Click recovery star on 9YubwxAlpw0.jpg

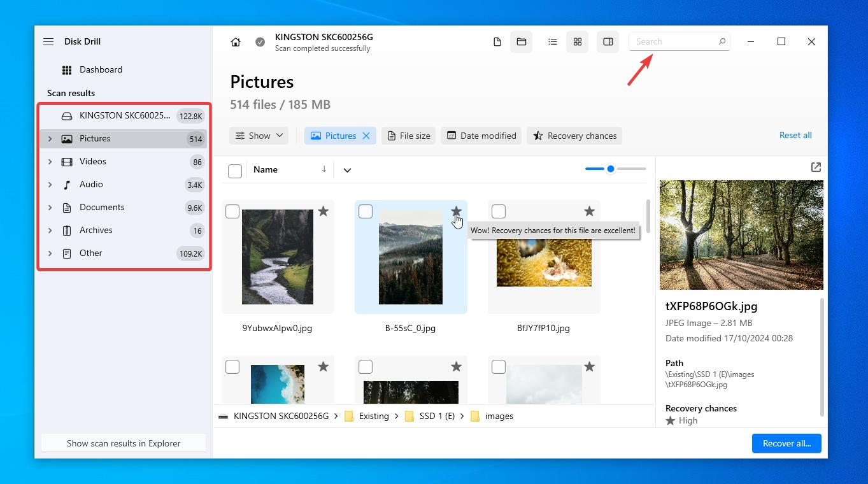click(324, 211)
